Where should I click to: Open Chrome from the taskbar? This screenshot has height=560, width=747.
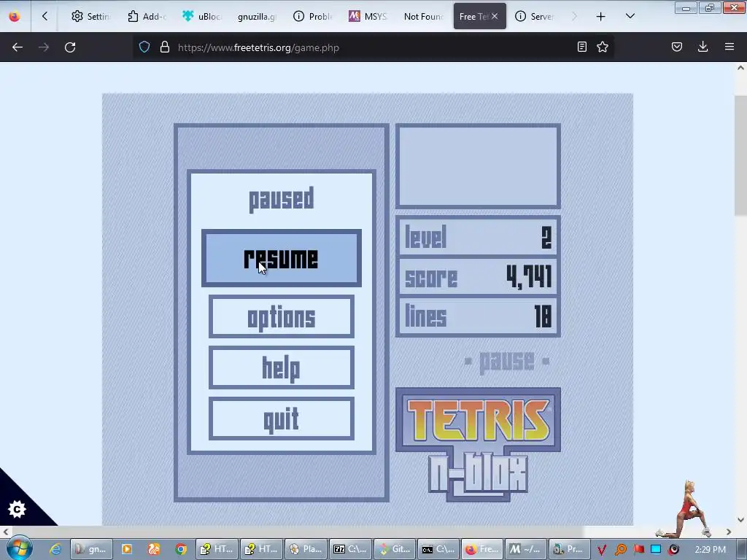181,550
